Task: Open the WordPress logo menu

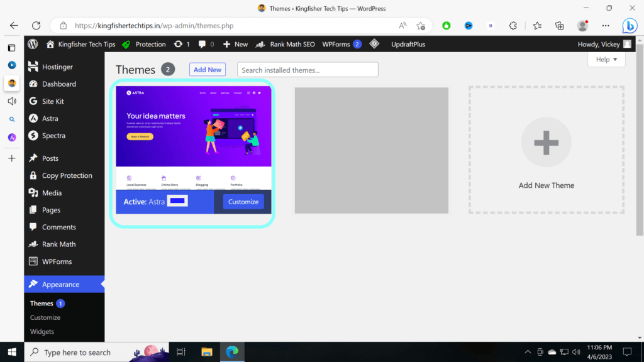Action: click(33, 44)
